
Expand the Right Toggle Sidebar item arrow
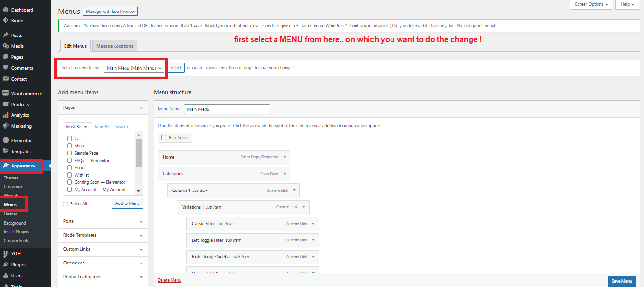coord(313,257)
